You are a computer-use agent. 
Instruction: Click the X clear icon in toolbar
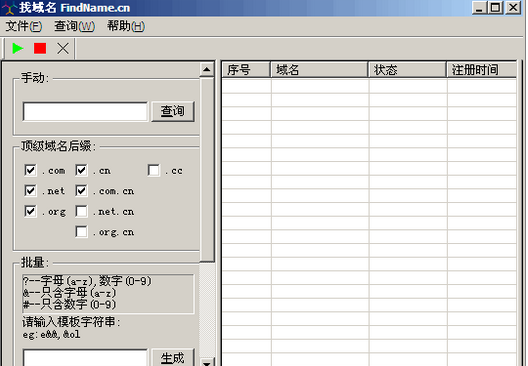[x=63, y=48]
